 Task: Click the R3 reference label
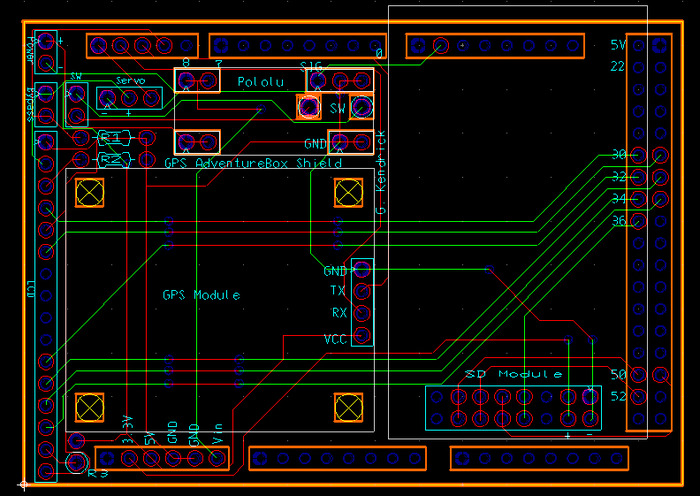click(98, 474)
